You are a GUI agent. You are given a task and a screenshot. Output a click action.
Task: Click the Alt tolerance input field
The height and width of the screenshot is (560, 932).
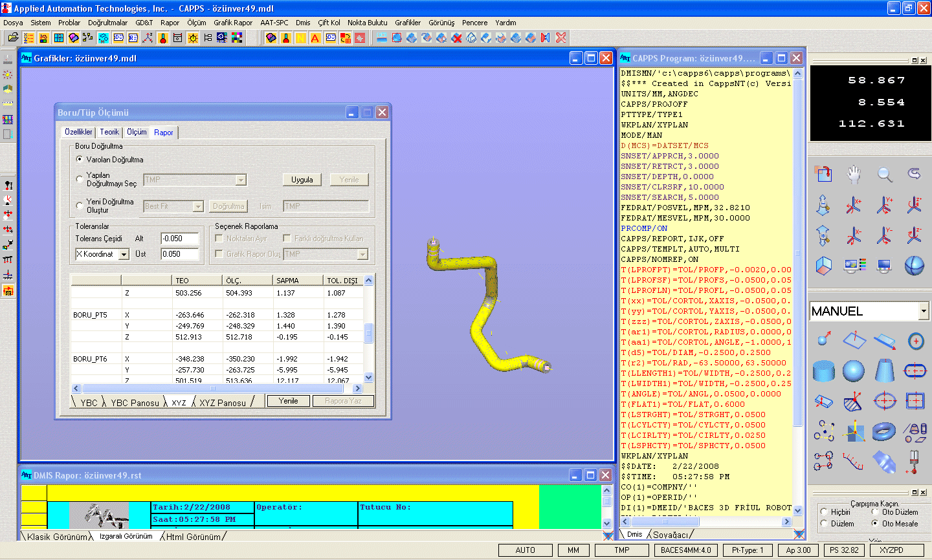pyautogui.click(x=179, y=239)
